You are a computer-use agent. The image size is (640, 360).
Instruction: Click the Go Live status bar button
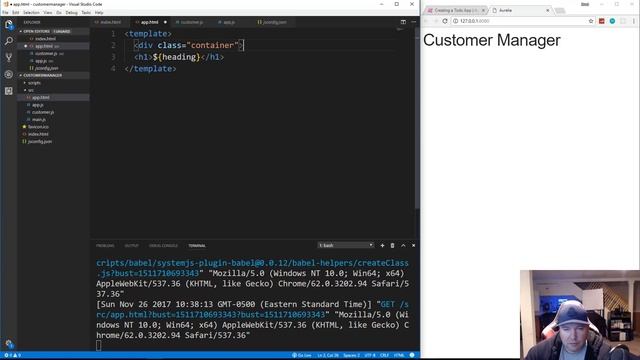point(302,356)
